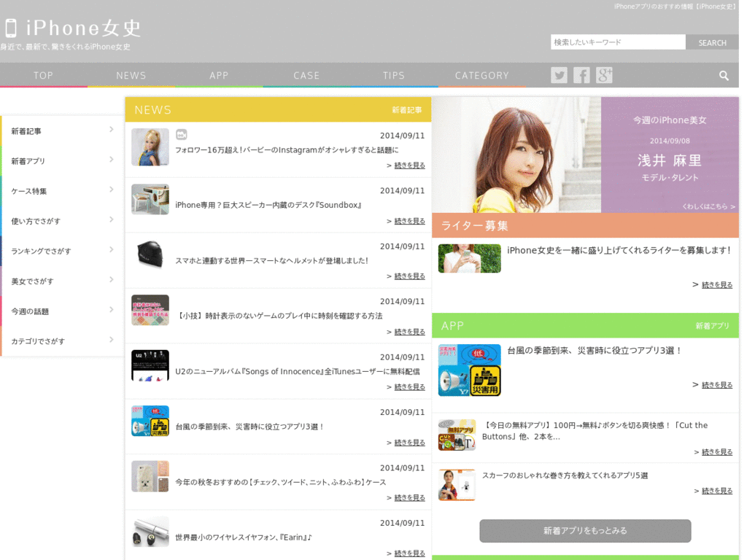Open the large disaster app thumbnail in APP section

[469, 370]
